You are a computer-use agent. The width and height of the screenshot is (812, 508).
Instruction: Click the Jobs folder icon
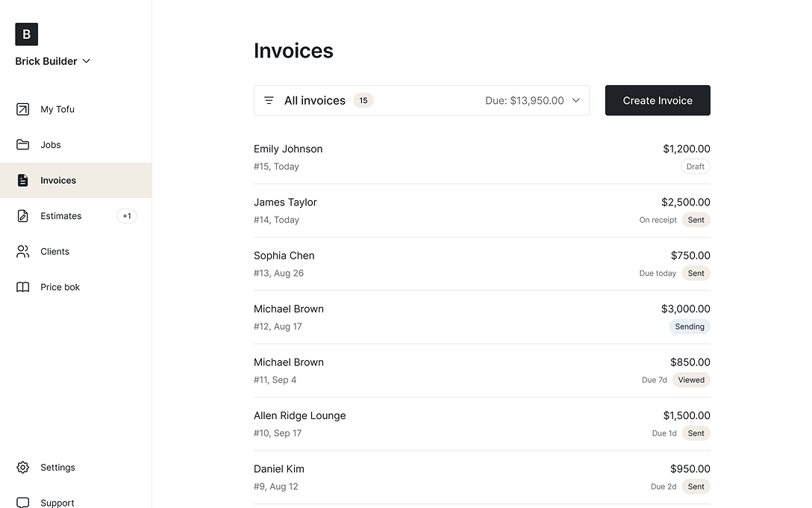pyautogui.click(x=23, y=145)
